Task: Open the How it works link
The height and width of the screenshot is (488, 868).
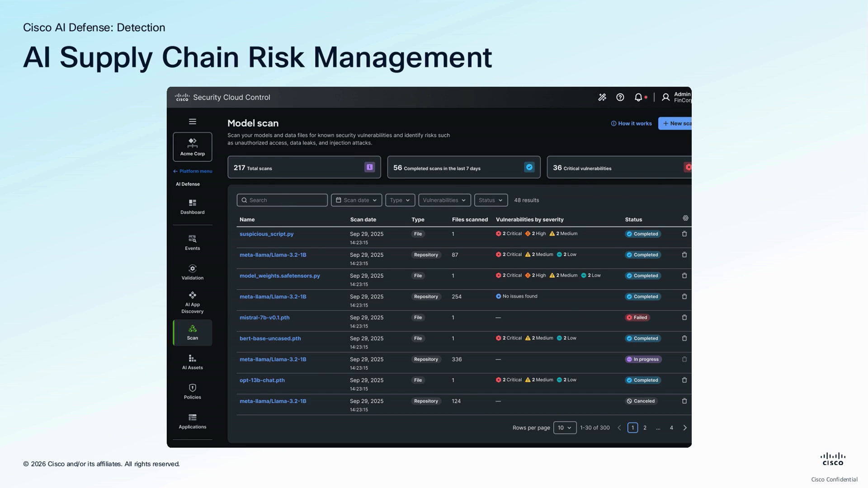Action: click(x=631, y=123)
